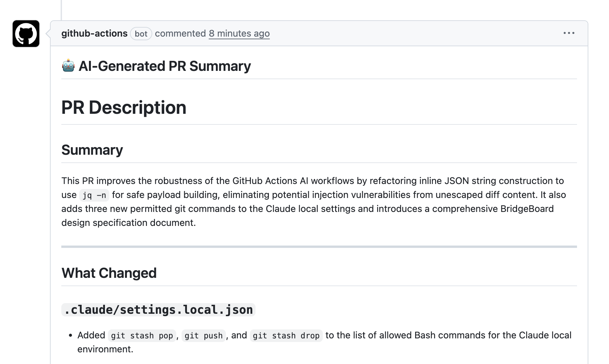Click the word commented in the comment header

180,34
